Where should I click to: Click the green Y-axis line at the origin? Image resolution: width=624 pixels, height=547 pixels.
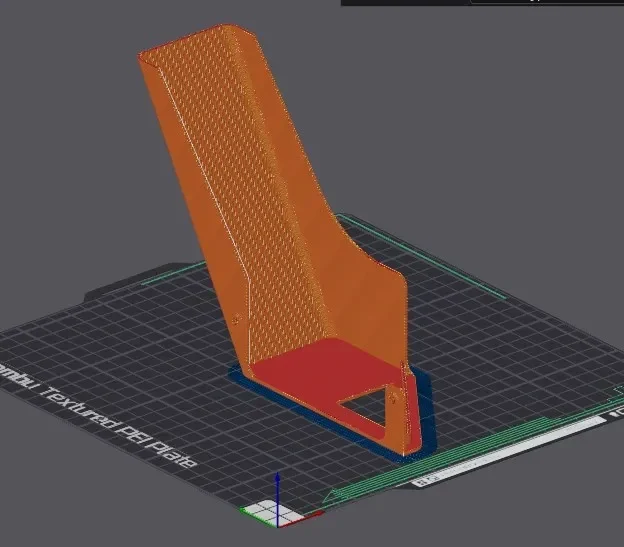pyautogui.click(x=257, y=517)
